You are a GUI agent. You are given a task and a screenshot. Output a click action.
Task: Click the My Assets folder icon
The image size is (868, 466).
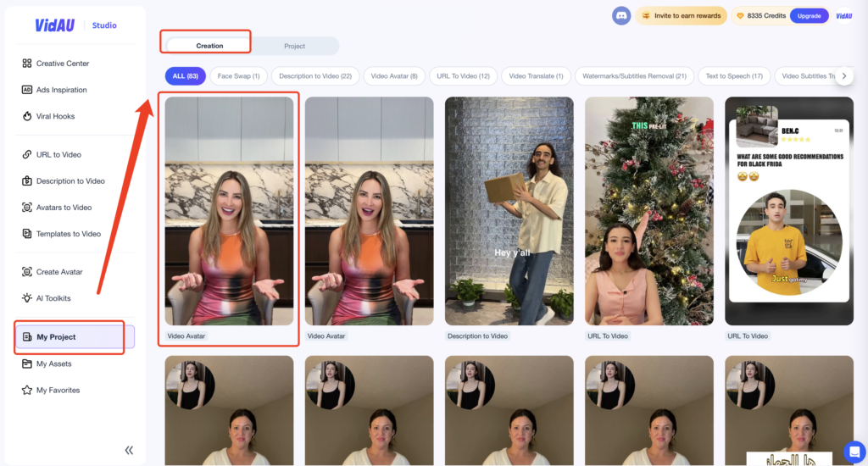[26, 363]
